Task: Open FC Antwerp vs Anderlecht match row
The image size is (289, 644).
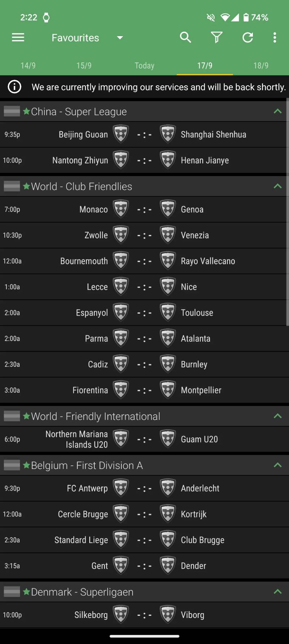Action: pos(144,489)
